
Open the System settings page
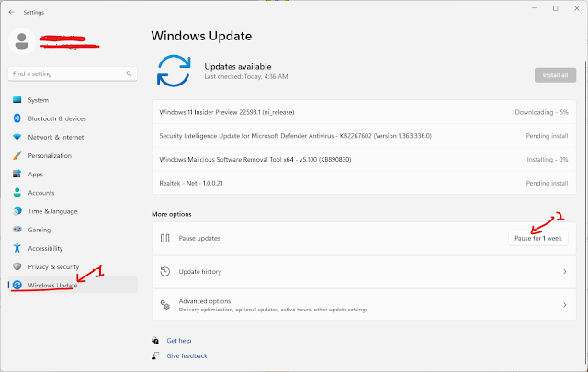73,100
